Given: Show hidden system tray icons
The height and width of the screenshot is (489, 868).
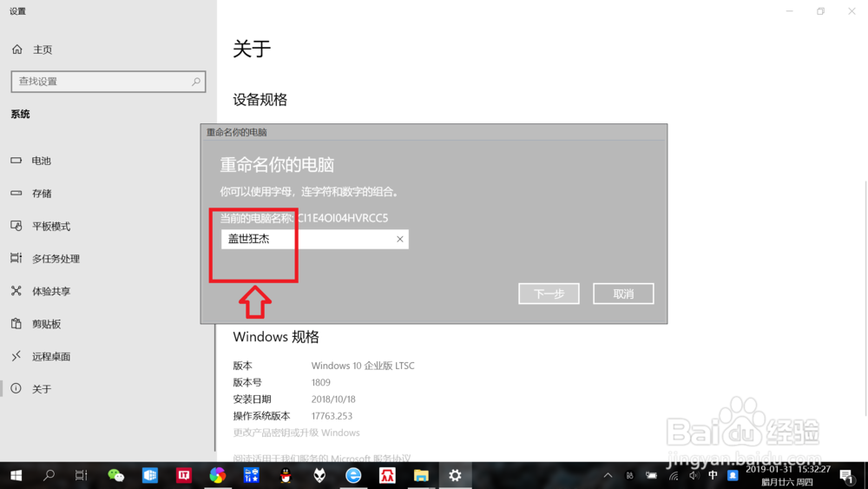Looking at the screenshot, I should pyautogui.click(x=608, y=475).
